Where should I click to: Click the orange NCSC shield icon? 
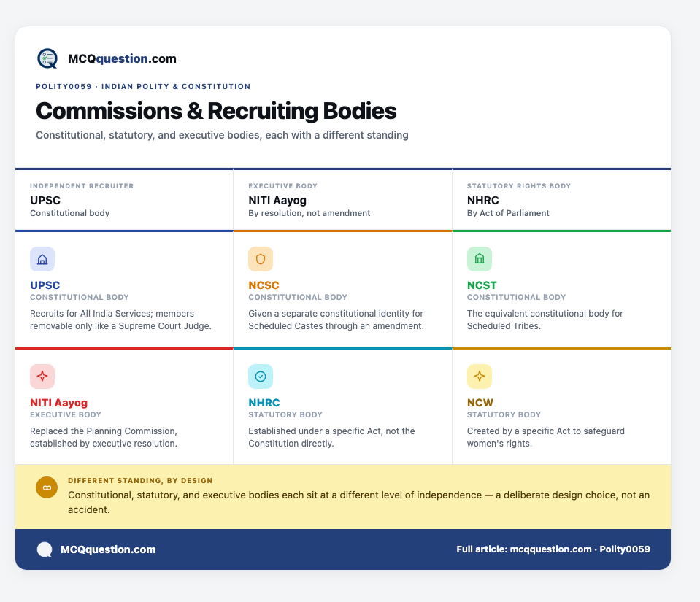261,259
